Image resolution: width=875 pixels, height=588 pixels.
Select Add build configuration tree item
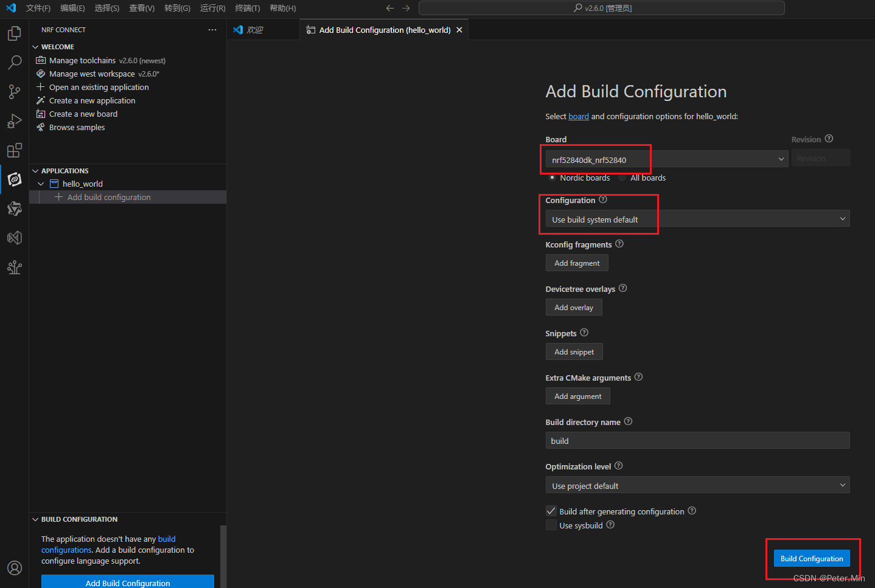pos(128,197)
